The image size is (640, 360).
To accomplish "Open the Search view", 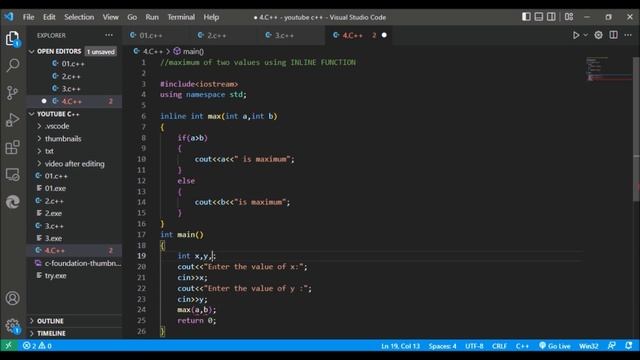I will pos(13,65).
